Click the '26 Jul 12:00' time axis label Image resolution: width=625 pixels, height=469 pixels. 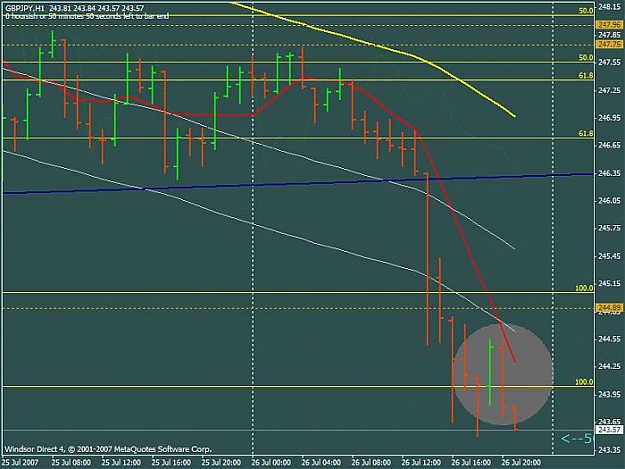tap(421, 463)
